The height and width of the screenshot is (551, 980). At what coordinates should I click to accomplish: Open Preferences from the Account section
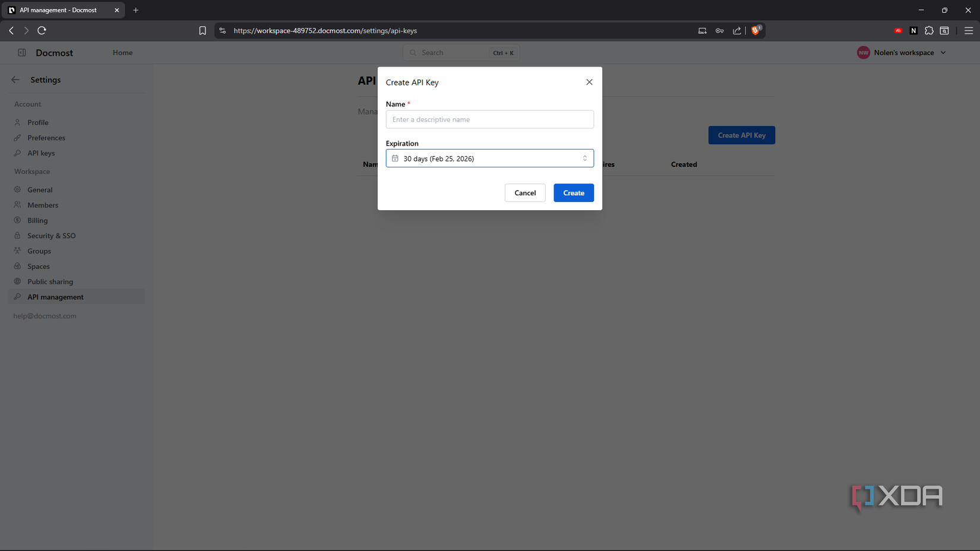(x=18, y=138)
